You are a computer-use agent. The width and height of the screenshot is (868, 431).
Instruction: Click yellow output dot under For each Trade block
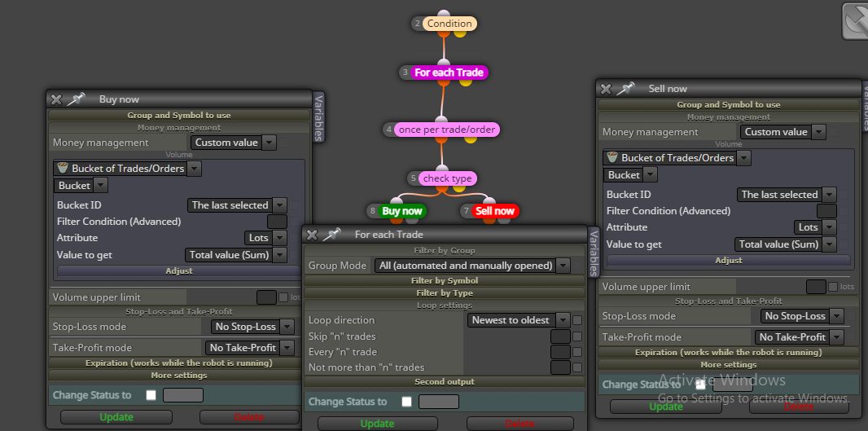466,82
